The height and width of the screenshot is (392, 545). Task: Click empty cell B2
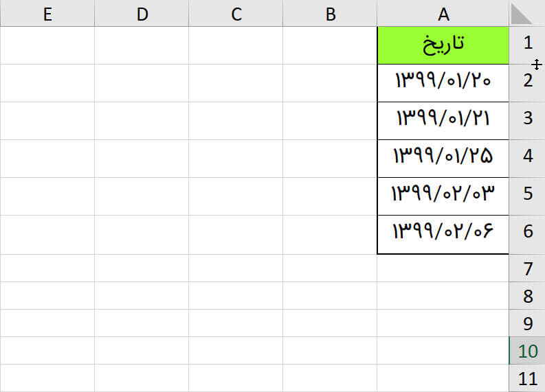tap(330, 83)
